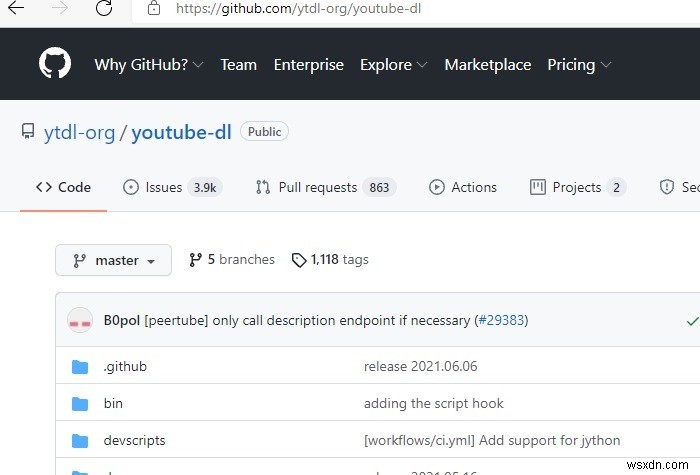Screen dimensions: 700x475
Task: Click the devscripts folder icon
Action: pos(80,441)
